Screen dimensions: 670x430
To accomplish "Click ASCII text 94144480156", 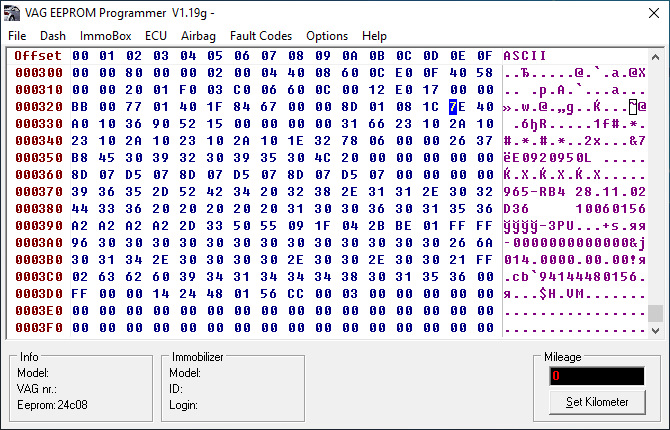I will click(x=588, y=277).
